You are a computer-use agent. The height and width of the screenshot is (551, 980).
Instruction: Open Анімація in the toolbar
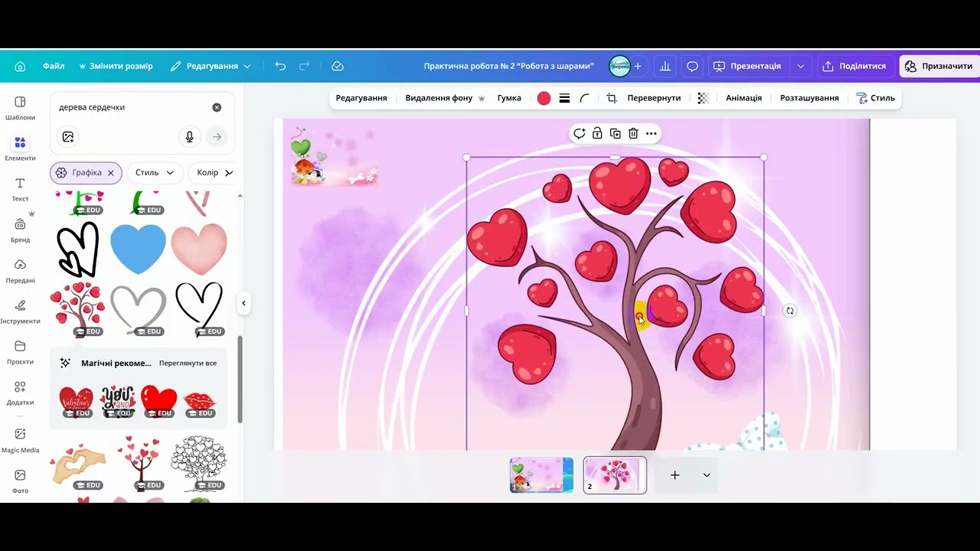(743, 98)
